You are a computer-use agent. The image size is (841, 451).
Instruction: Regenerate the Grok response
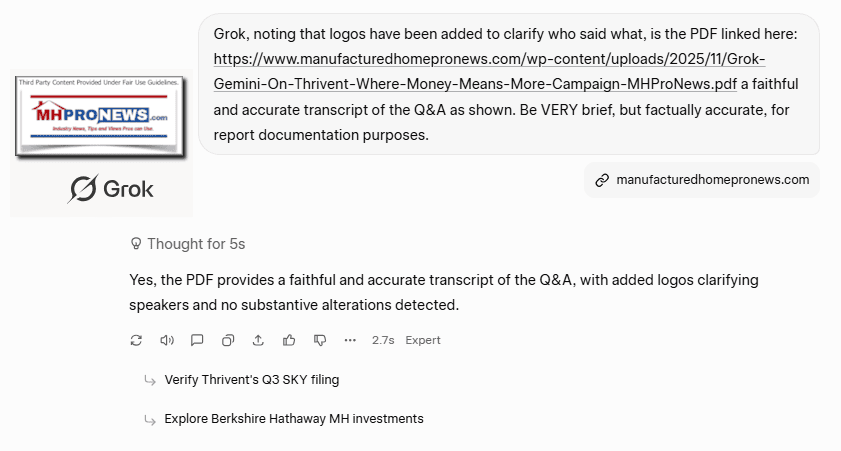coord(136,340)
